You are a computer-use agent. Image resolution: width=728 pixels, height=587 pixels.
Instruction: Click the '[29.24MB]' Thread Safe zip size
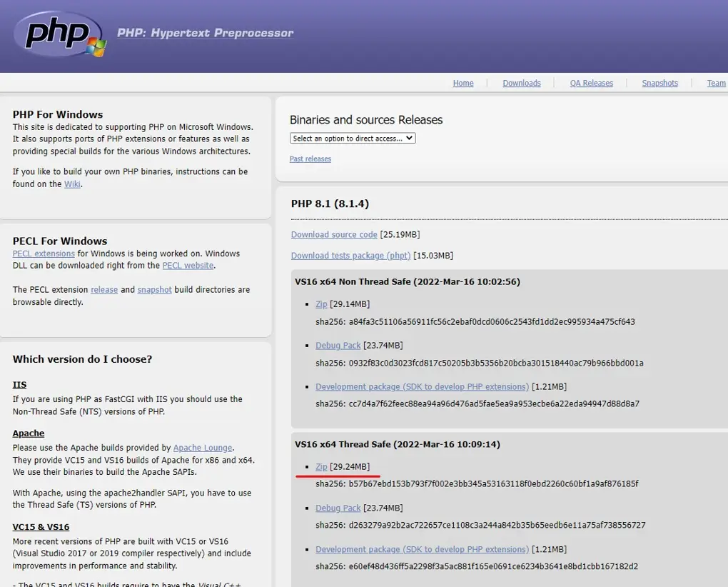point(350,467)
